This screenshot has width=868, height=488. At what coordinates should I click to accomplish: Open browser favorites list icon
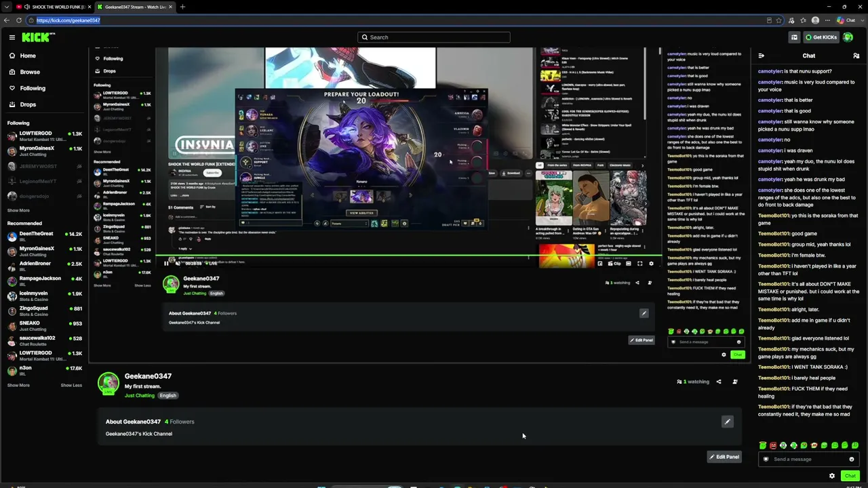(803, 20)
